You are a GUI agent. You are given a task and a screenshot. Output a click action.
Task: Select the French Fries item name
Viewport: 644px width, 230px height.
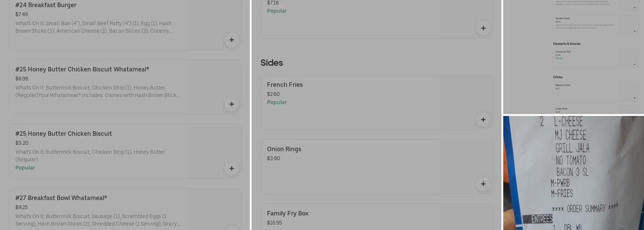[x=285, y=85]
